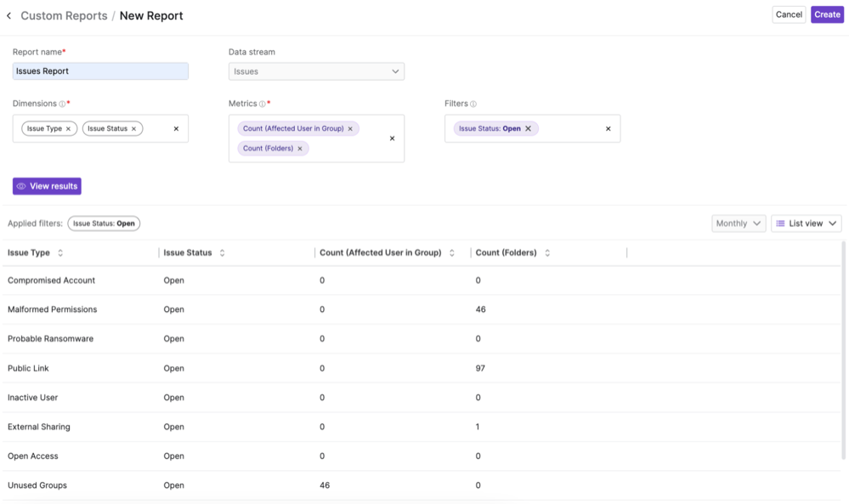Remove the Issue Status dimension chip

click(133, 129)
